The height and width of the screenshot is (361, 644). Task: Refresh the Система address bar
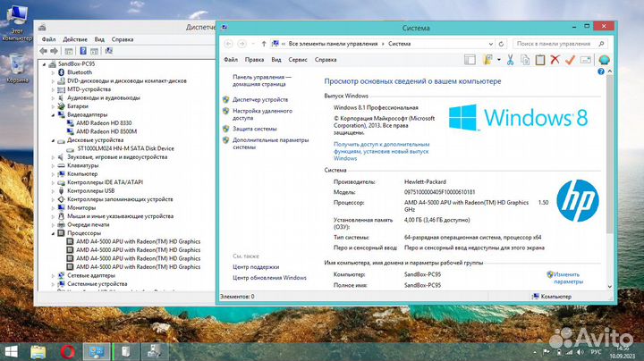coord(501,44)
